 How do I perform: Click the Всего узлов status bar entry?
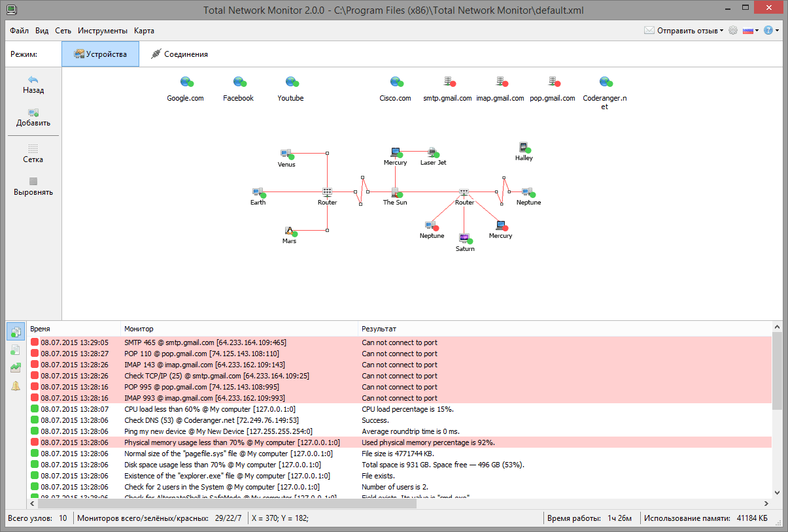click(37, 518)
